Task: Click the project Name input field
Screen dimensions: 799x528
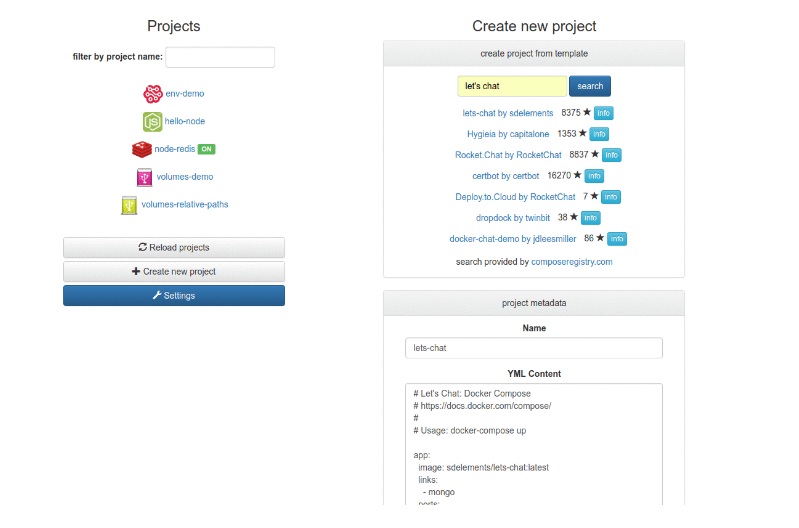Action: 534,348
